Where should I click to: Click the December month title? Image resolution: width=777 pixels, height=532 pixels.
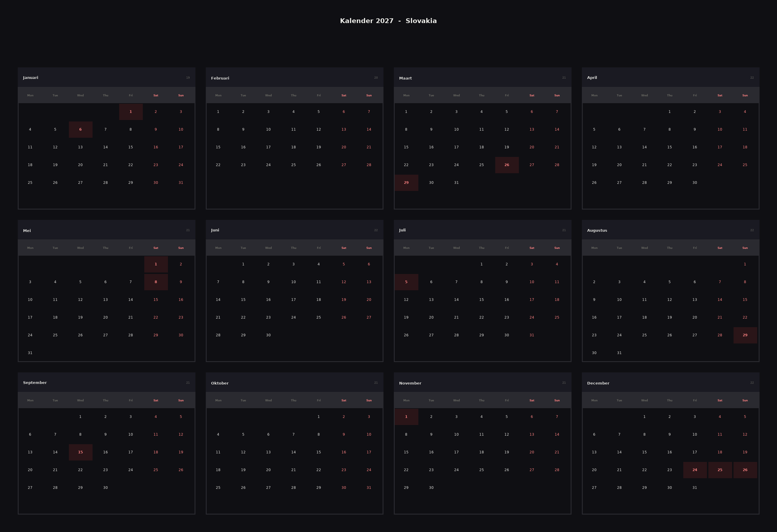click(x=598, y=383)
